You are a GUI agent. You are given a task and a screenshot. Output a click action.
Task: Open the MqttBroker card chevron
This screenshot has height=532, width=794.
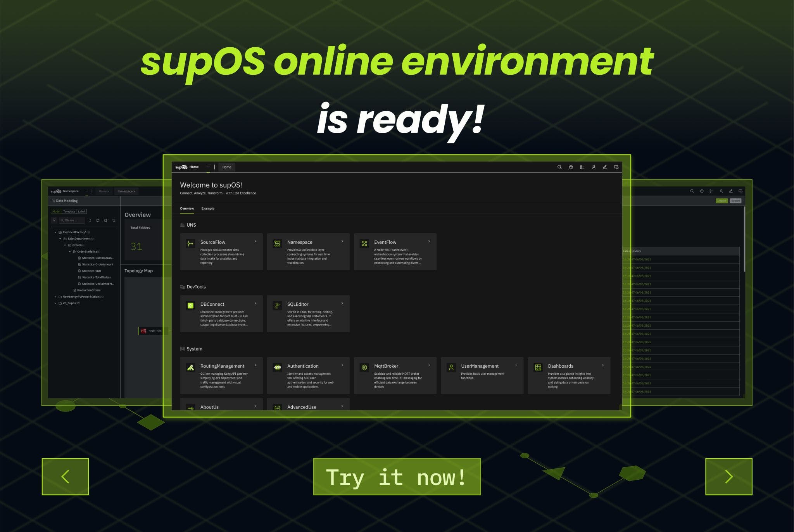coord(429,365)
